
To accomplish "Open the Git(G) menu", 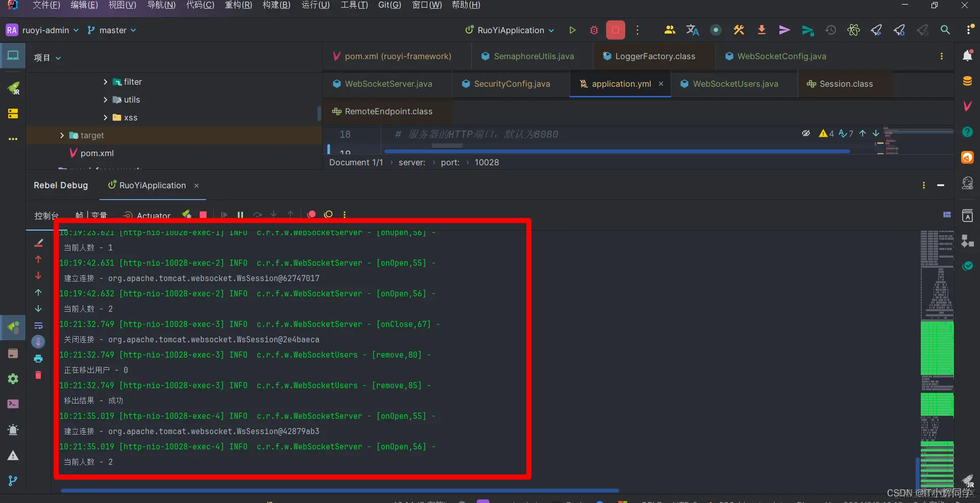I will click(x=389, y=5).
